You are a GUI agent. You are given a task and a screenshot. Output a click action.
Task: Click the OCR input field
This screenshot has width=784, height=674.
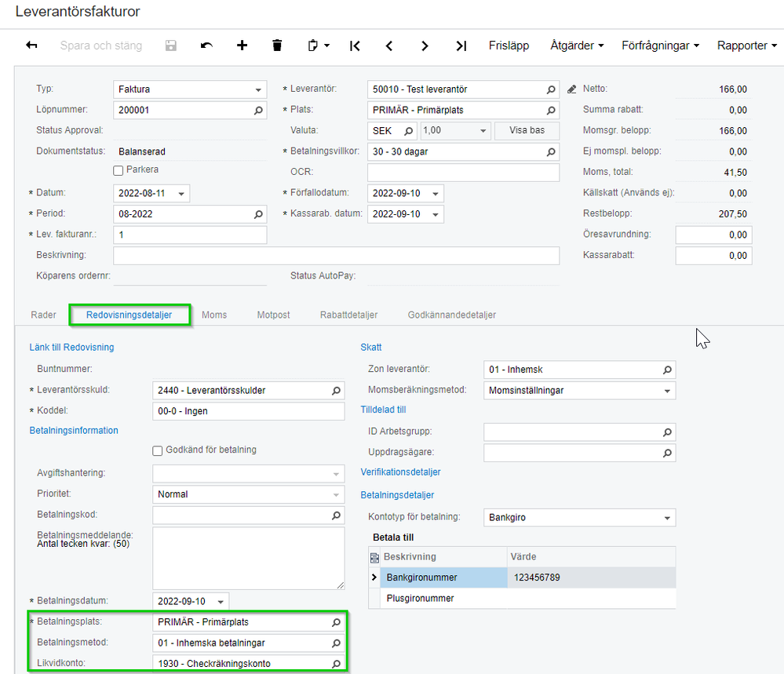point(463,173)
